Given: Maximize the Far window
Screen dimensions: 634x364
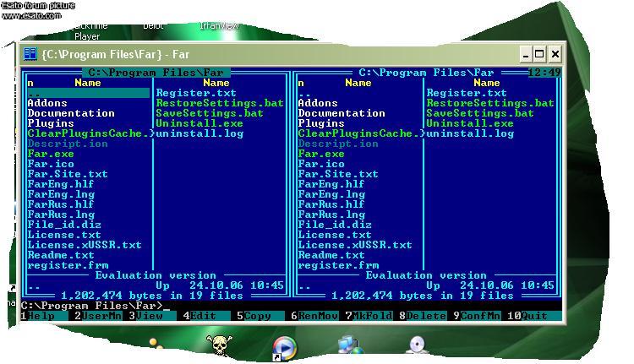Looking at the screenshot, I should tap(539, 54).
